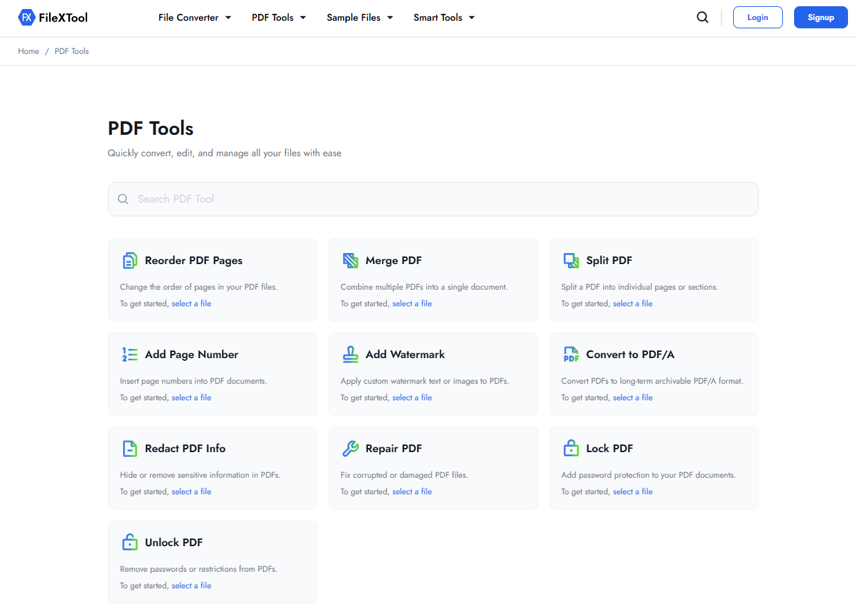Screen dimensions: 857x616
Task: Select a file for Merge PDF
Action: [412, 303]
